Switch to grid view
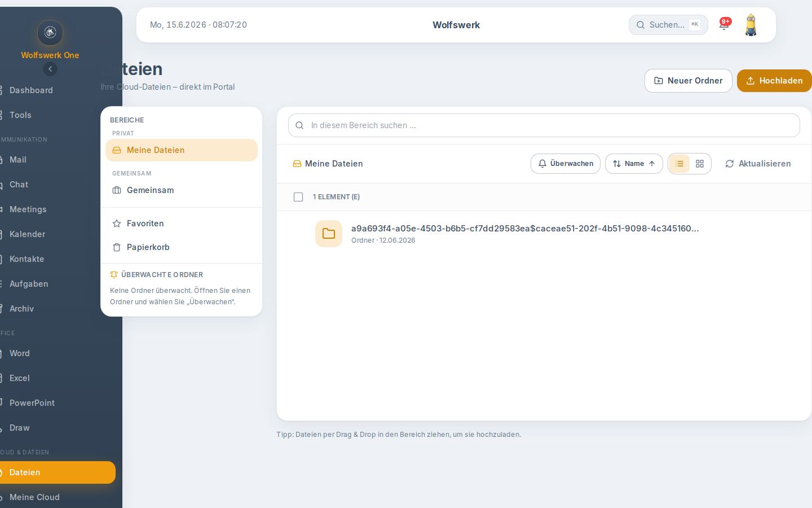Viewport: 812px width, 508px height. pos(700,164)
